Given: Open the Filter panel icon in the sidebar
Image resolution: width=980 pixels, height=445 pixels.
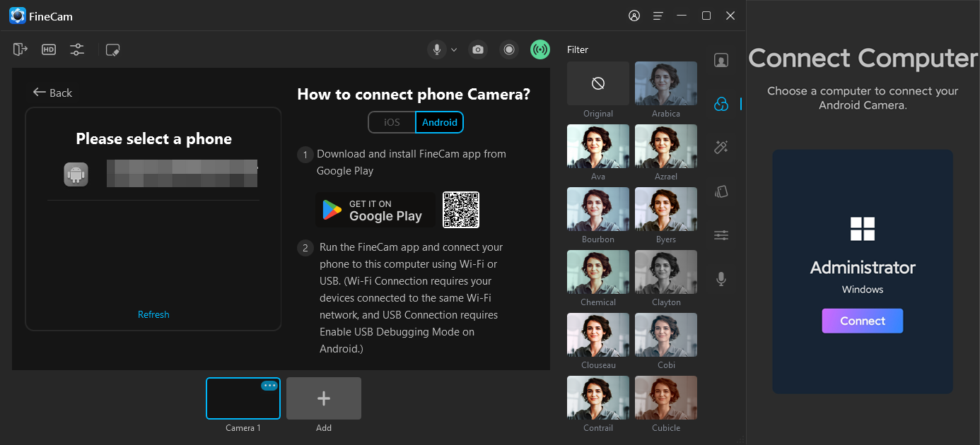Looking at the screenshot, I should click(721, 104).
